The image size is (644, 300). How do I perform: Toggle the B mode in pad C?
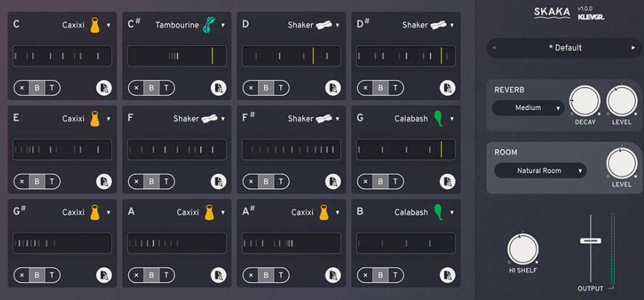(36, 88)
